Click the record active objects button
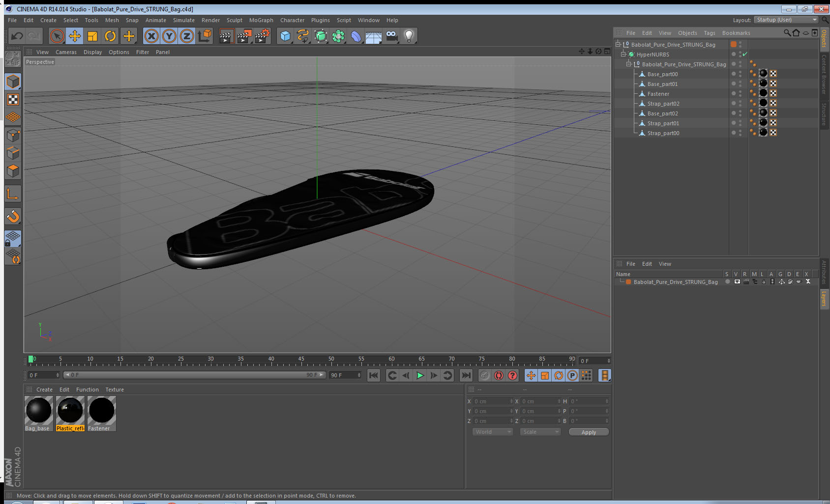Image resolution: width=830 pixels, height=504 pixels. tap(485, 375)
